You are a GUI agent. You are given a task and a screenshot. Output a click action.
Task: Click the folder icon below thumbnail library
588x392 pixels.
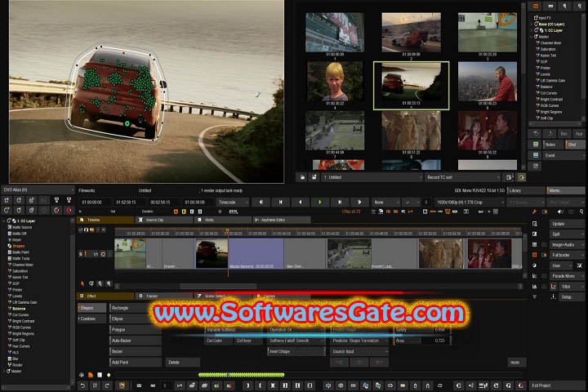click(x=302, y=177)
